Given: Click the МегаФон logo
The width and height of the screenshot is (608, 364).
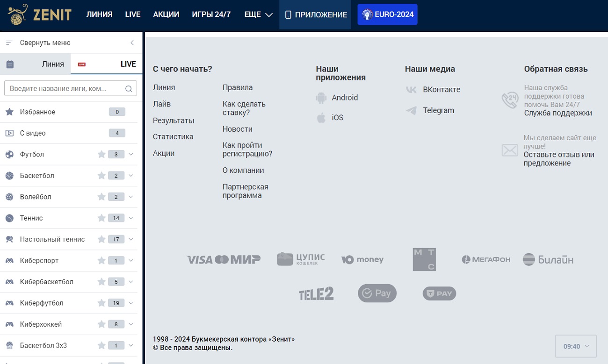Looking at the screenshot, I should (x=486, y=259).
